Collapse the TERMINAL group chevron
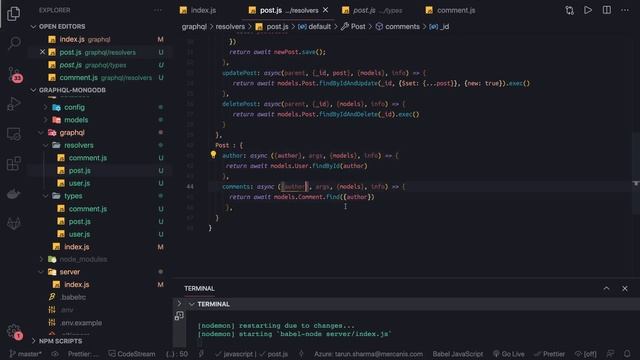Screen dimensions: 640x360 pos(191,304)
